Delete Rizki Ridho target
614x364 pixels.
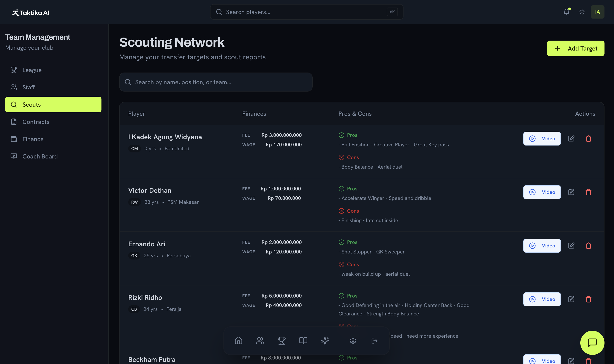(588, 299)
